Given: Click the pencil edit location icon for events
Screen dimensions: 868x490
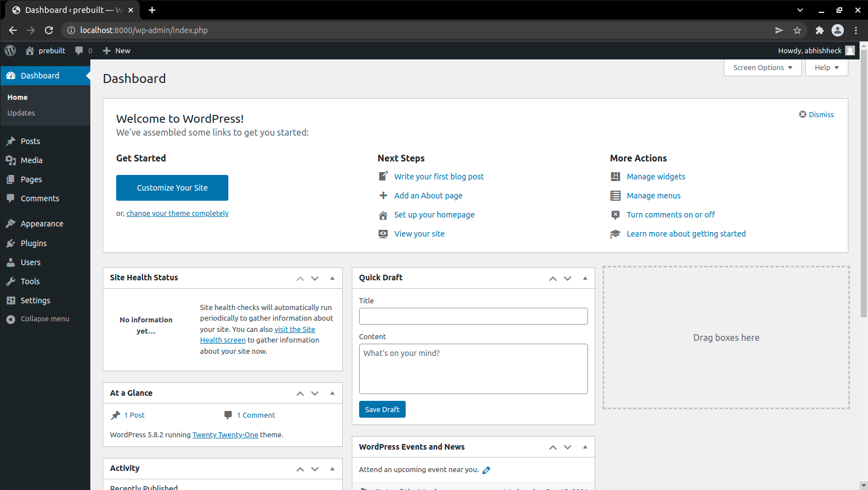Looking at the screenshot, I should [x=486, y=470].
